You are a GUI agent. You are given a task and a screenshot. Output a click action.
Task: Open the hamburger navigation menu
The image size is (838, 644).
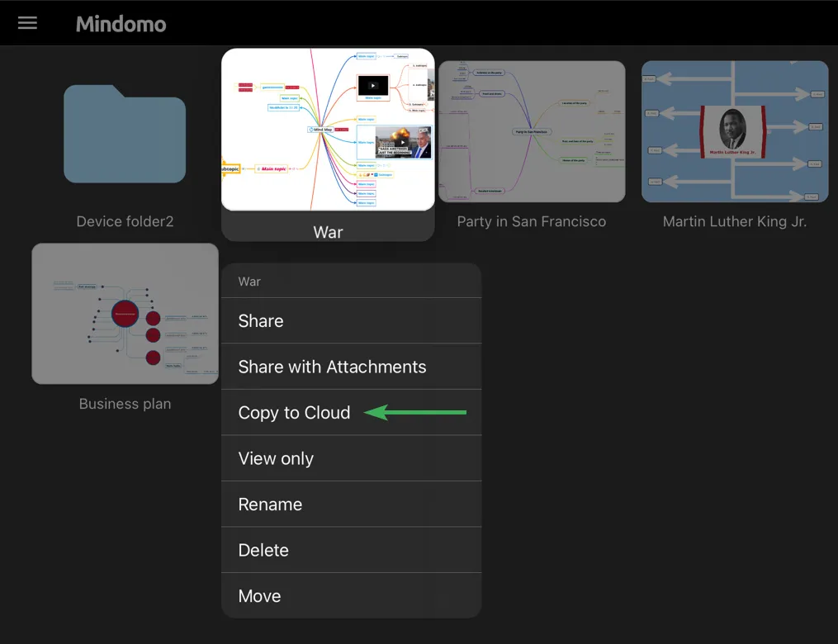point(28,23)
